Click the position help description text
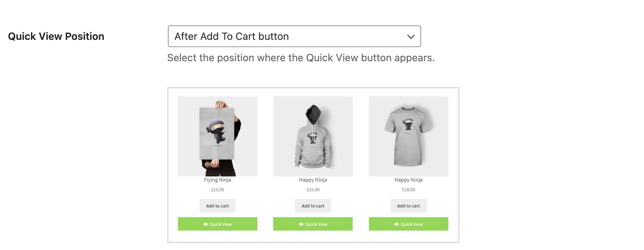Image resolution: width=644 pixels, height=250 pixels. tap(301, 58)
